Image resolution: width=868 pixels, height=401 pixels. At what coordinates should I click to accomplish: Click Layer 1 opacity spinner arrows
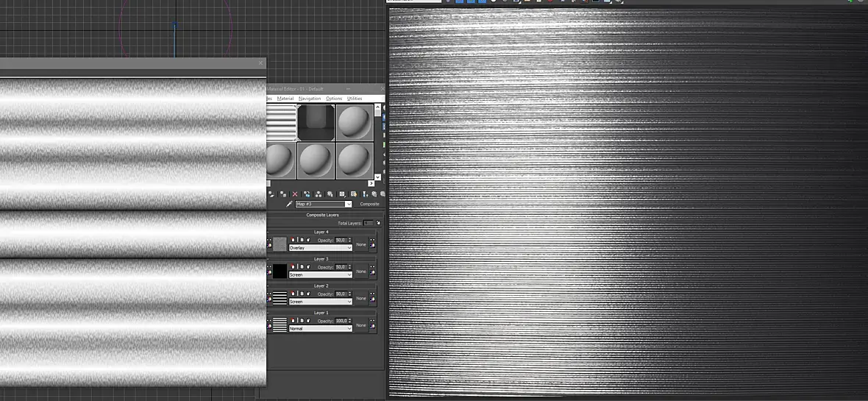(350, 321)
